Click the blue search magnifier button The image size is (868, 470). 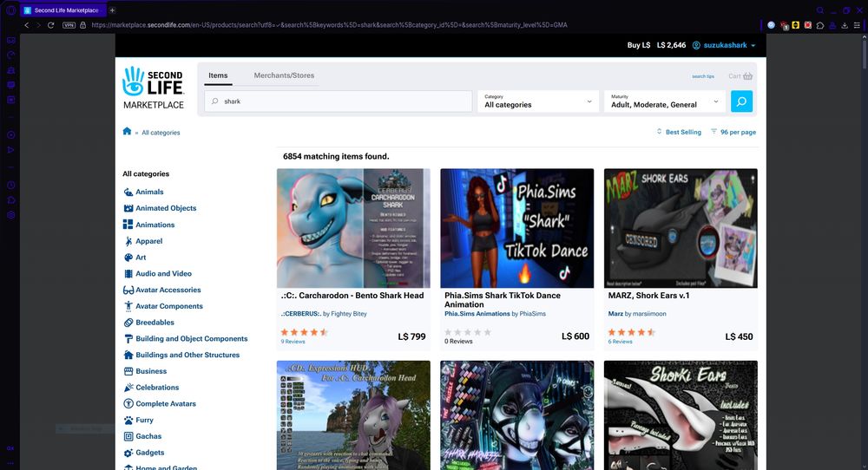741,101
